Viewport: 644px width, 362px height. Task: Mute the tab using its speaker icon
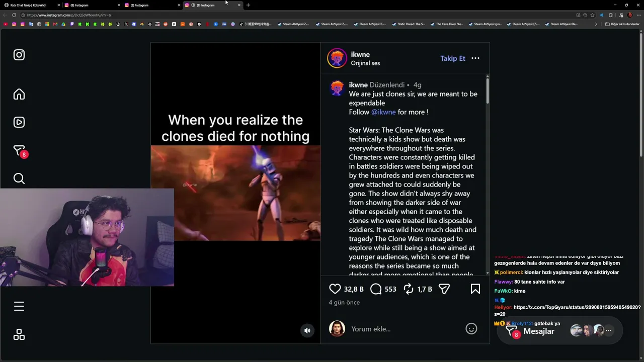point(193,5)
